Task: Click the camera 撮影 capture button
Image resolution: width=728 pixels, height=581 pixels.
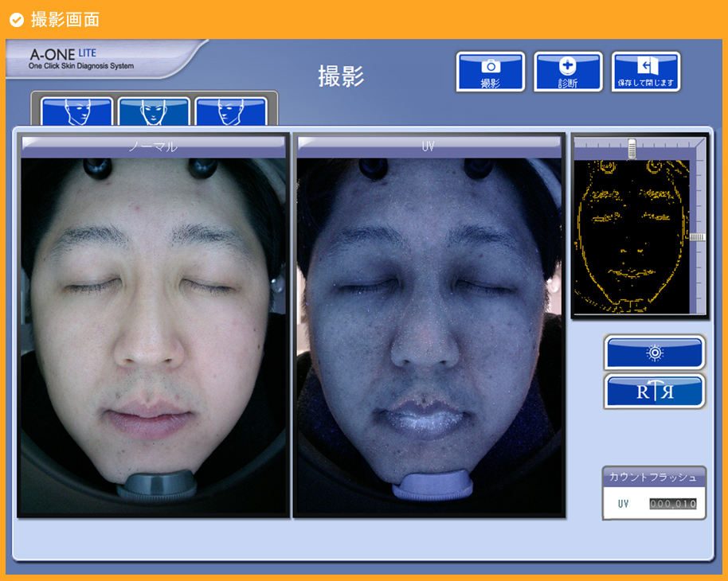Action: pos(491,72)
